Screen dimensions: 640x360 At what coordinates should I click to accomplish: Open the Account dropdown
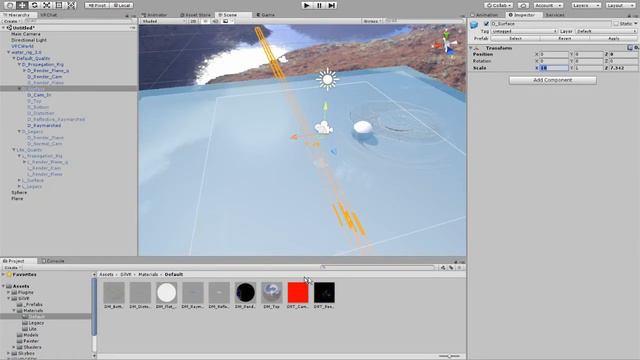tap(549, 5)
